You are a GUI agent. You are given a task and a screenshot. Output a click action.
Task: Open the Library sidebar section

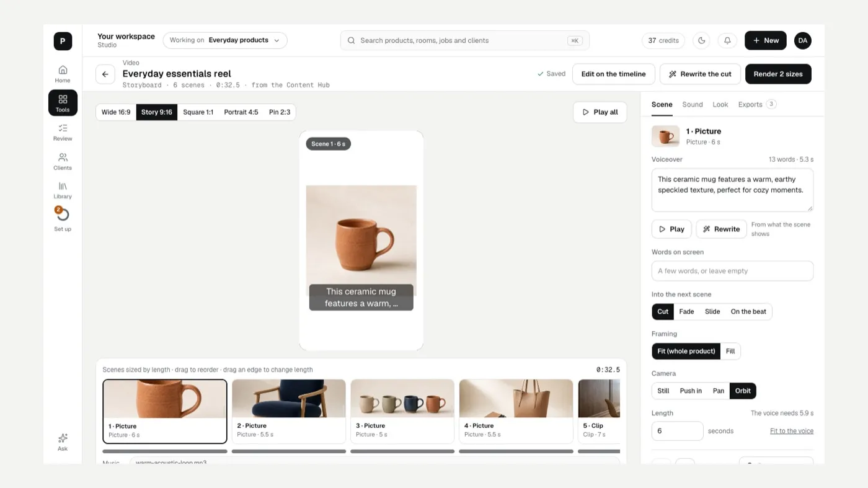point(63,190)
